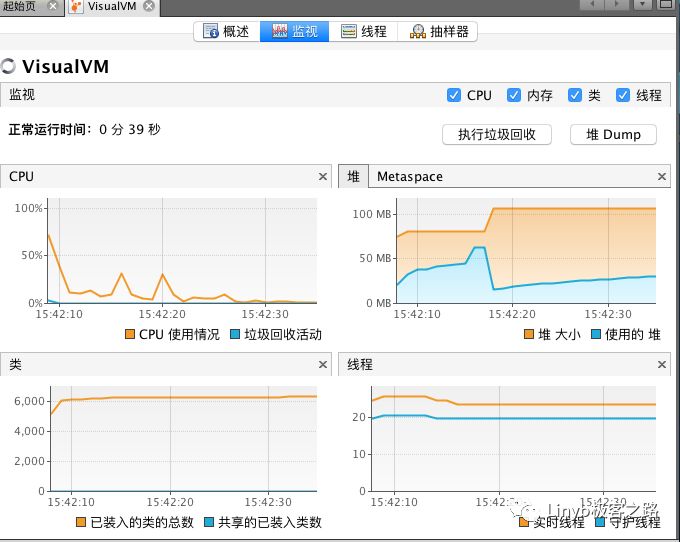This screenshot has height=542, width=680.
Task: Uncheck the 类 (Classes) checkbox
Action: [575, 95]
